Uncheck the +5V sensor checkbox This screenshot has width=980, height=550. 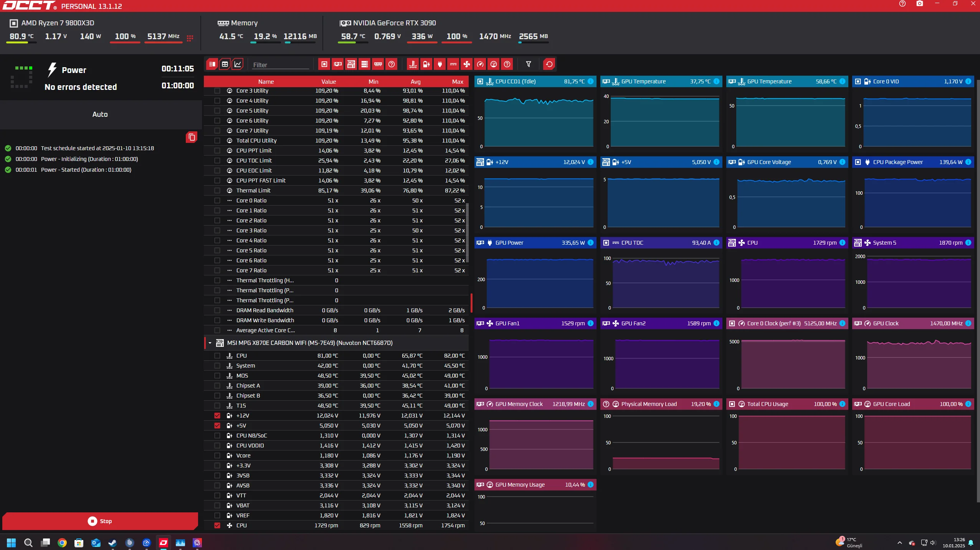pyautogui.click(x=217, y=426)
